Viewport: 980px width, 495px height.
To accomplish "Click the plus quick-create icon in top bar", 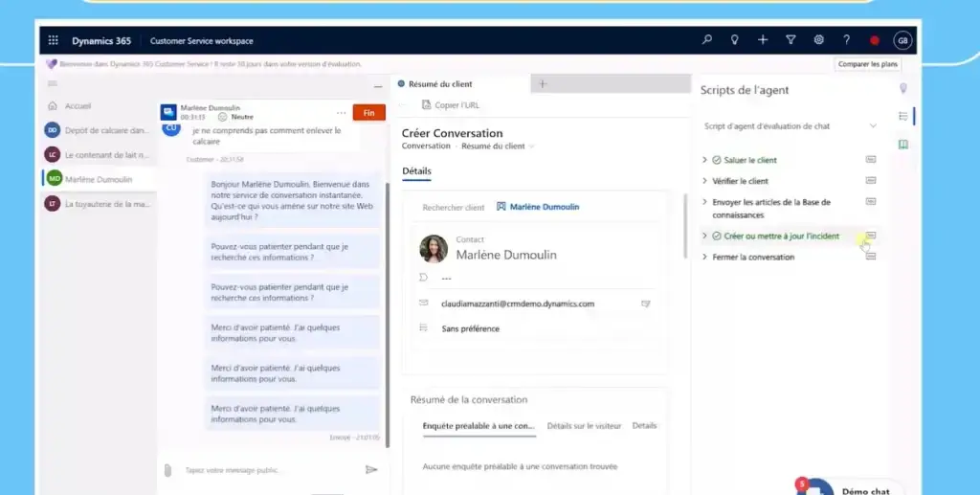I will point(763,40).
